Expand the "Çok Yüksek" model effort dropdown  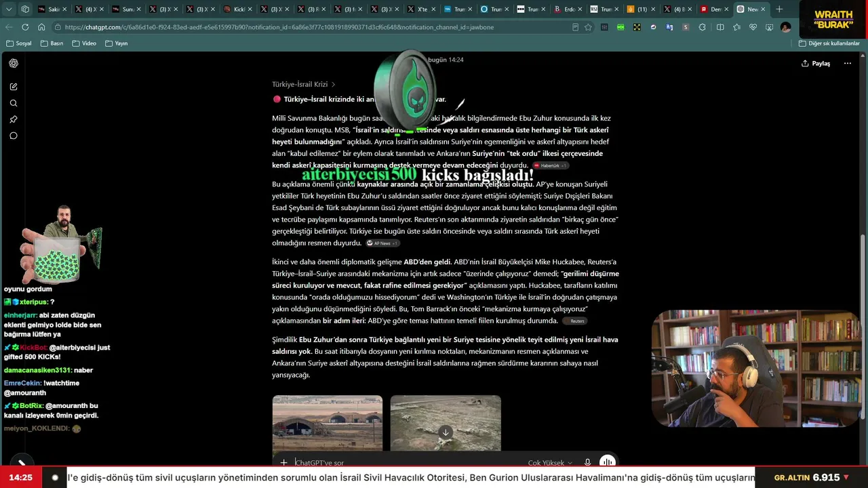550,463
